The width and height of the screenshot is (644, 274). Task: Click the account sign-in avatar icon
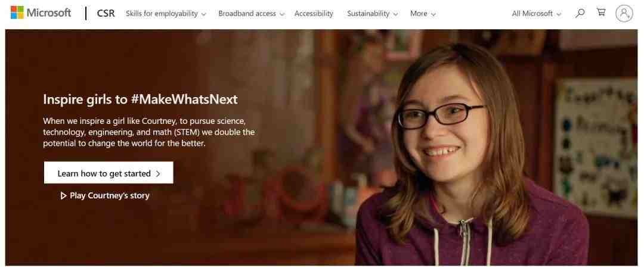[x=624, y=14]
